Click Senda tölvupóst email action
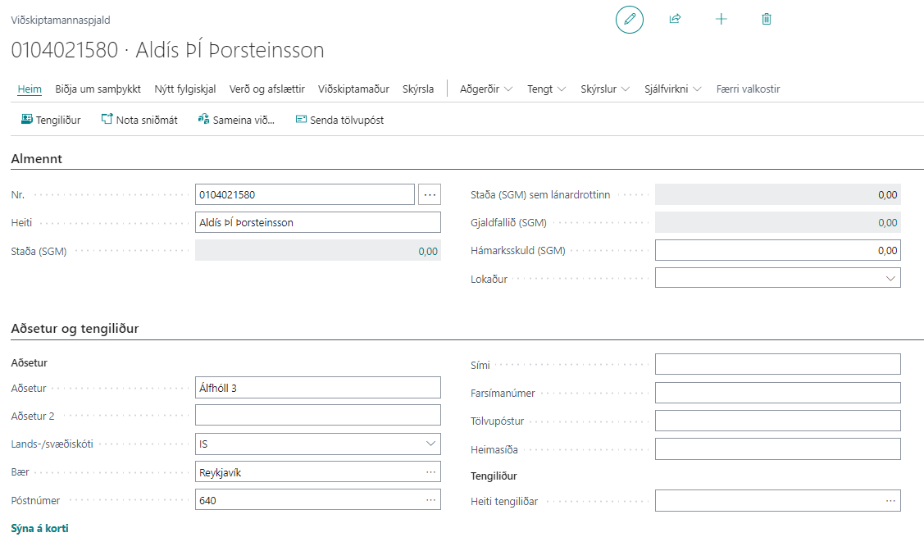This screenshot has width=924, height=560. (339, 120)
